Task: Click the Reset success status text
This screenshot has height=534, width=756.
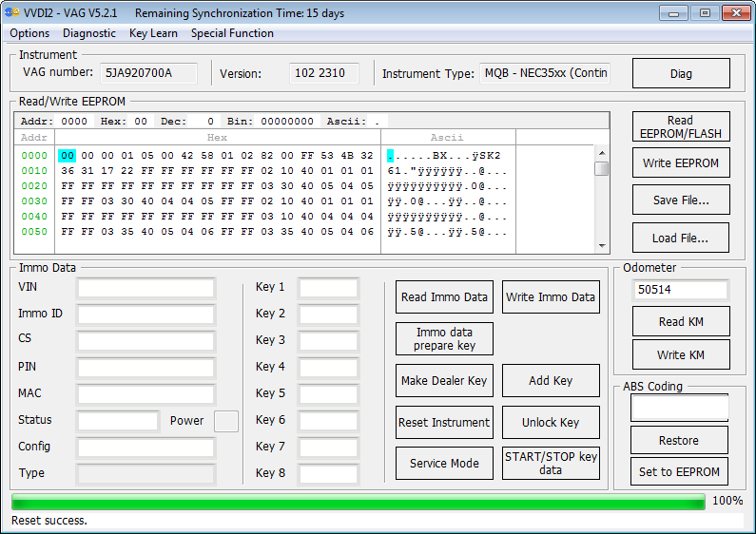Action: [49, 521]
